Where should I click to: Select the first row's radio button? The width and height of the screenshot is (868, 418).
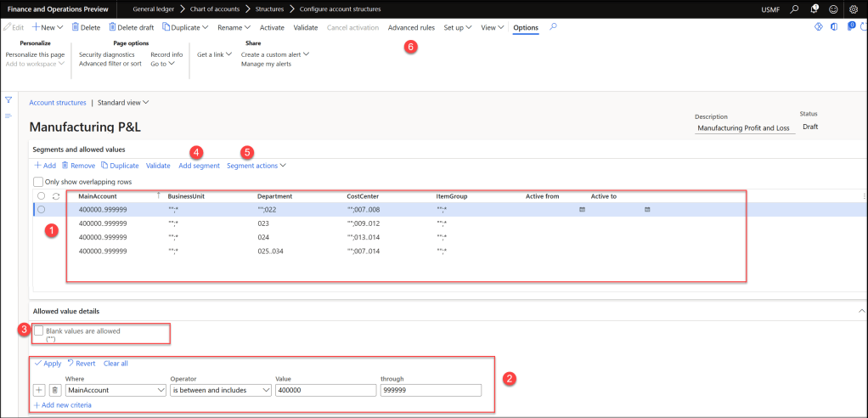pyautogui.click(x=41, y=210)
